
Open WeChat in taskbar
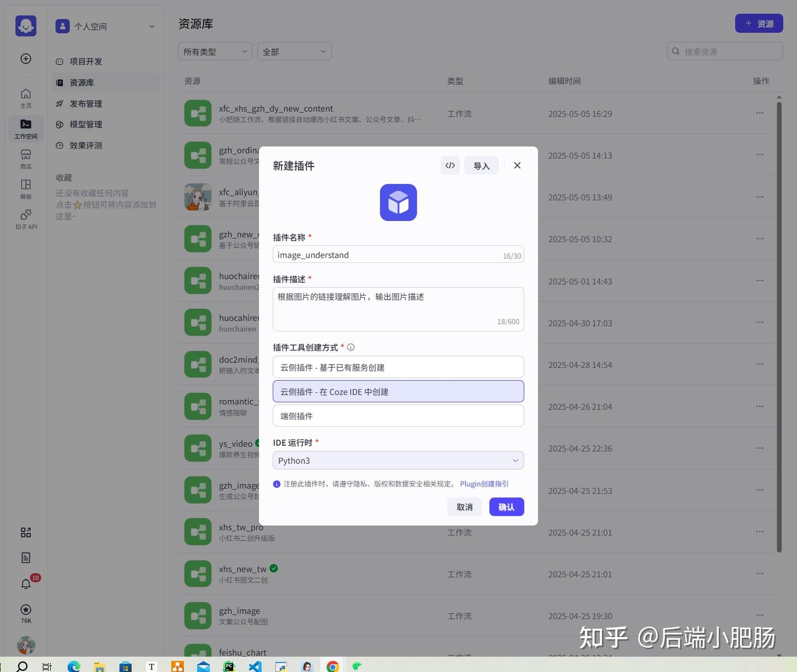tap(358, 666)
